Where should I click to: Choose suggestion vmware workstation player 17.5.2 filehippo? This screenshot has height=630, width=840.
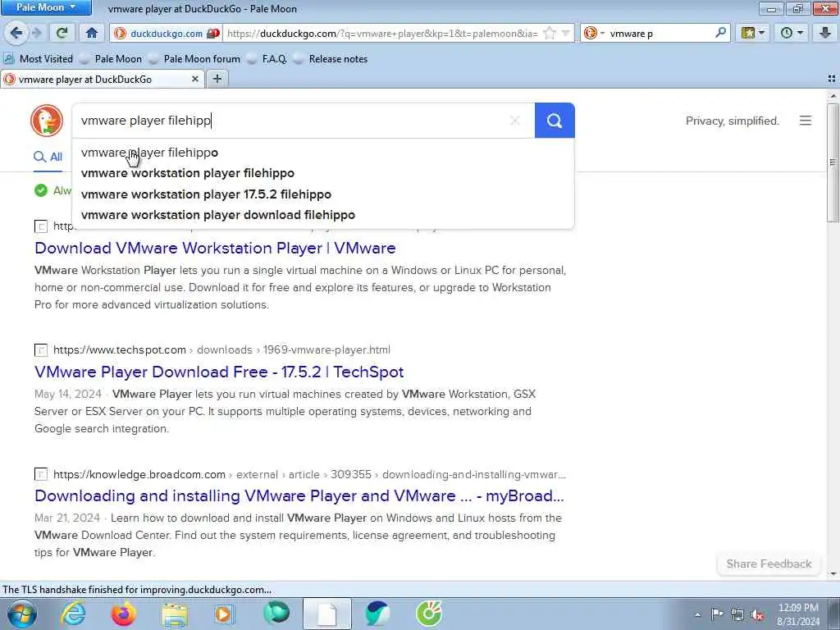(323, 194)
